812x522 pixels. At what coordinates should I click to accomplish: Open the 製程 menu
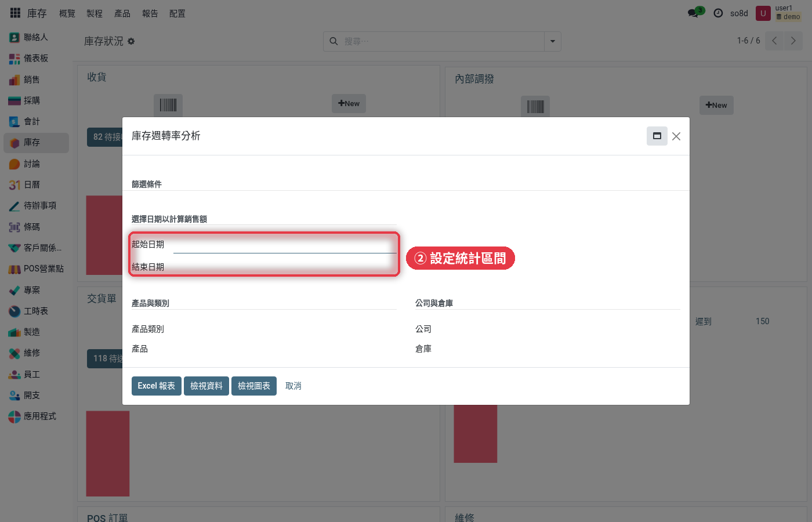pos(95,13)
